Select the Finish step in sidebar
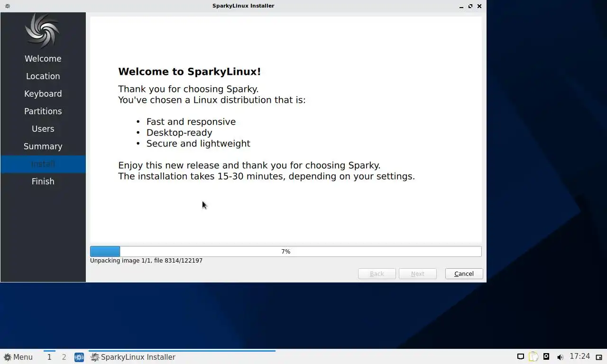The image size is (607, 364). point(43,182)
